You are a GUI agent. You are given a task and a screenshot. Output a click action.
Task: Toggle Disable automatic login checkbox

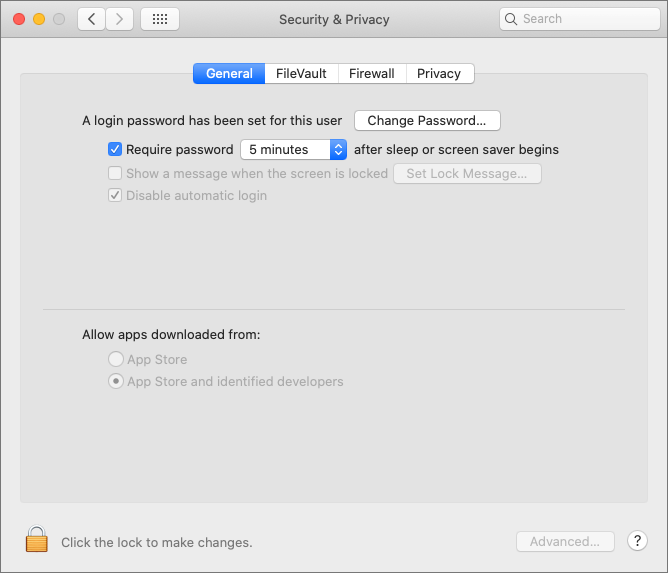tap(115, 196)
